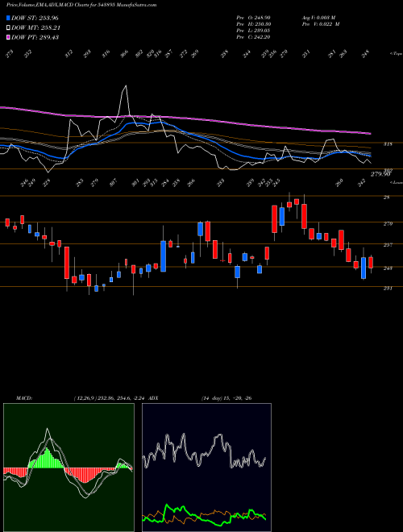Click the magenta DOW PT legend swatch

point(9,37)
